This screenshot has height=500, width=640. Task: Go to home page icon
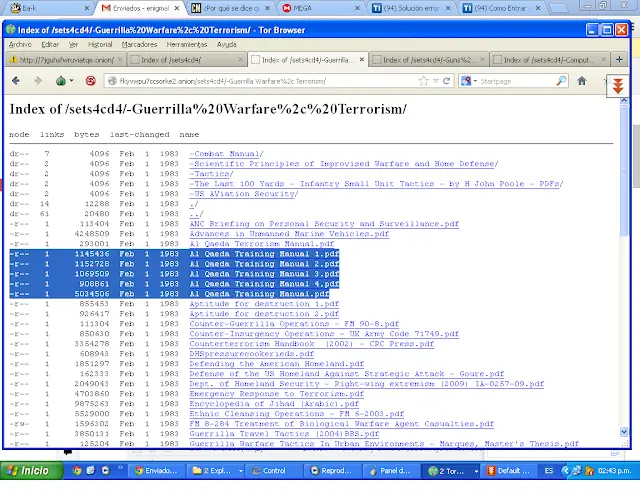point(582,81)
